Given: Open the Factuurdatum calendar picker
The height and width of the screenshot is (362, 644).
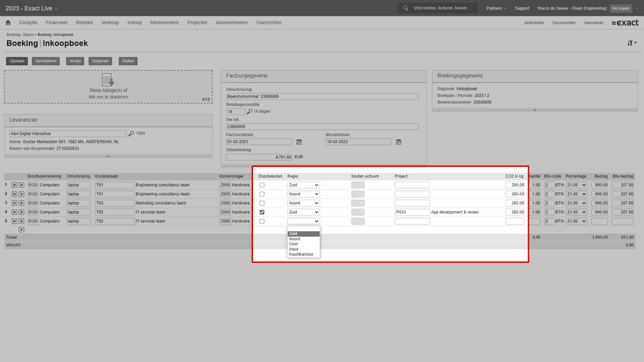Looking at the screenshot, I should (x=299, y=142).
